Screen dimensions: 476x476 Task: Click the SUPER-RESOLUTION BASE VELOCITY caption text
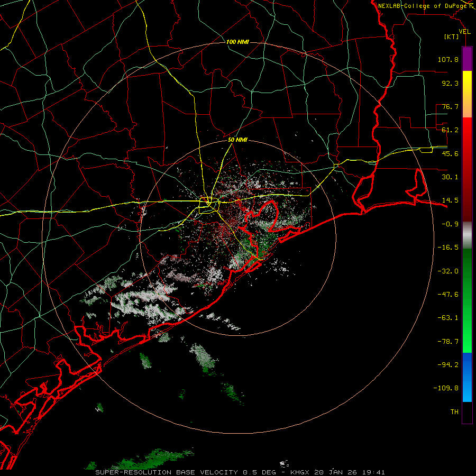pos(167,472)
